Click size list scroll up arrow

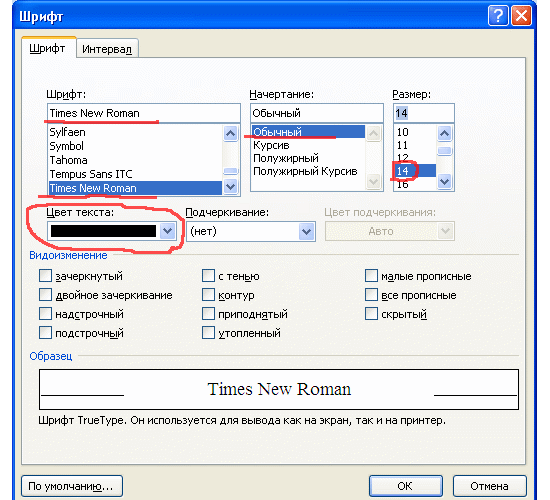(445, 133)
